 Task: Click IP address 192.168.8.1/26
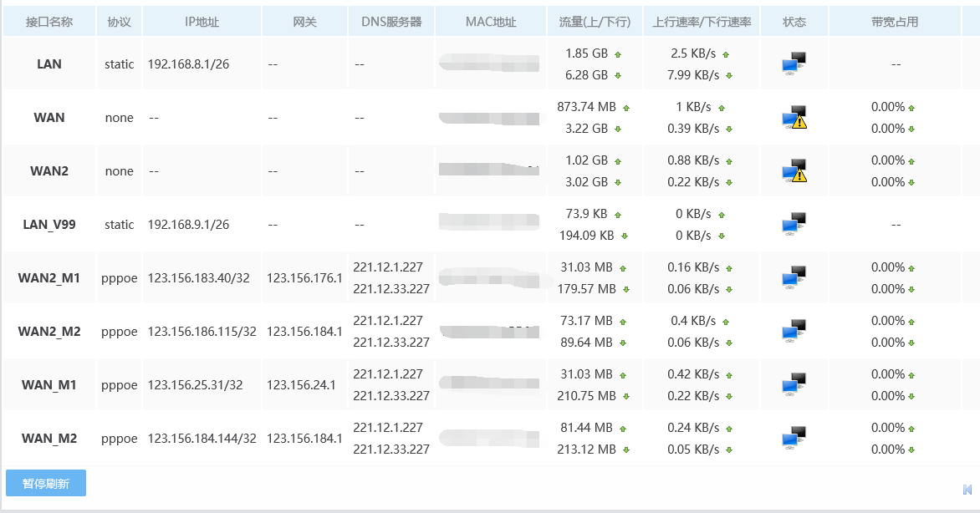(188, 63)
